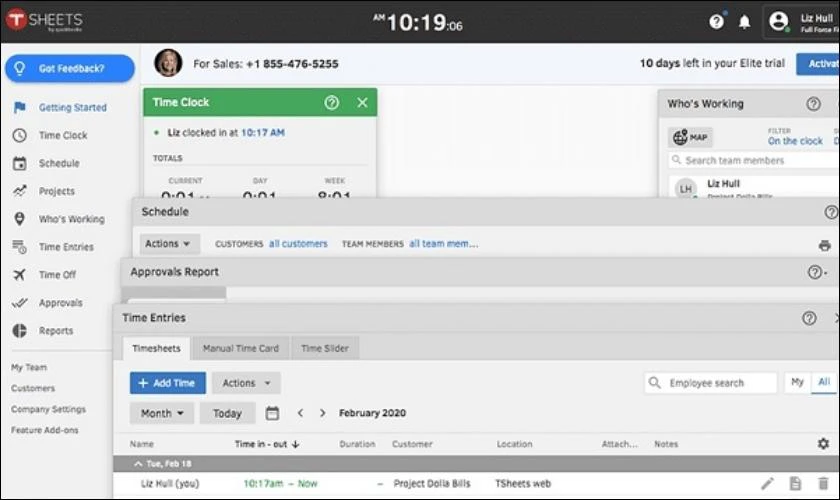Click the Approvals checkmarks icon
This screenshot has height=500, width=840.
[x=19, y=303]
